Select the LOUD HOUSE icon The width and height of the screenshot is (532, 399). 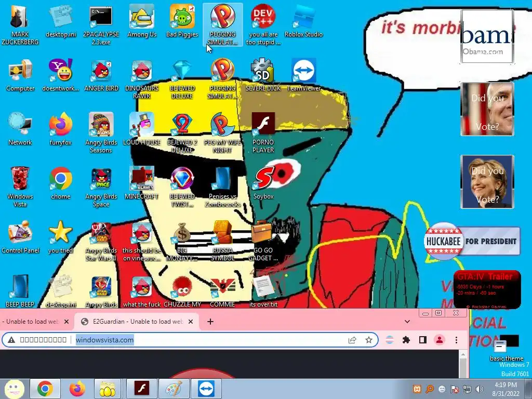point(142,129)
